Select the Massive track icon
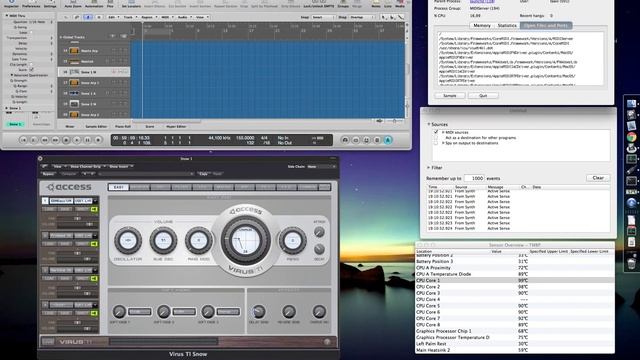This screenshot has height=360, width=640. pos(74,61)
